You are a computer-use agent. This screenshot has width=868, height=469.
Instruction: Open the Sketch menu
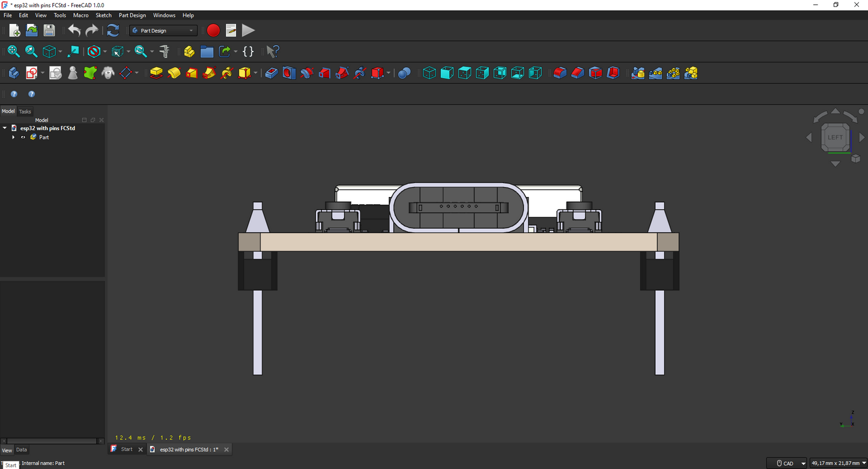(x=103, y=15)
